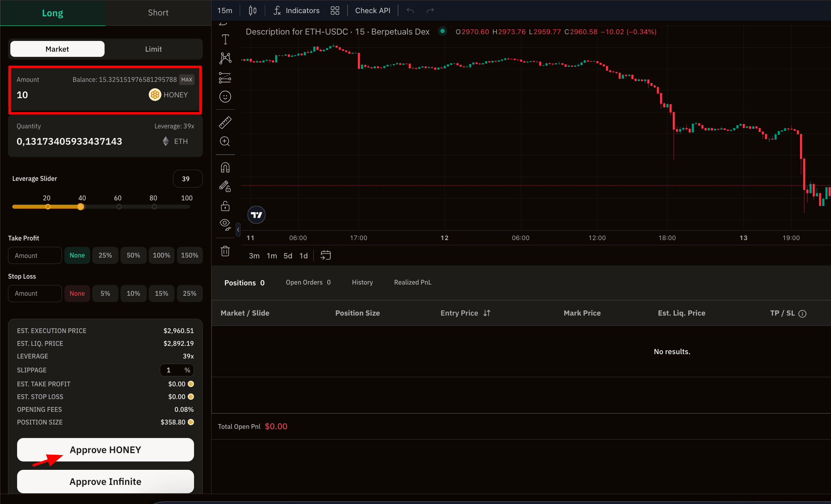The image size is (831, 504).
Task: Click the Approve HONEY button
Action: pyautogui.click(x=105, y=450)
